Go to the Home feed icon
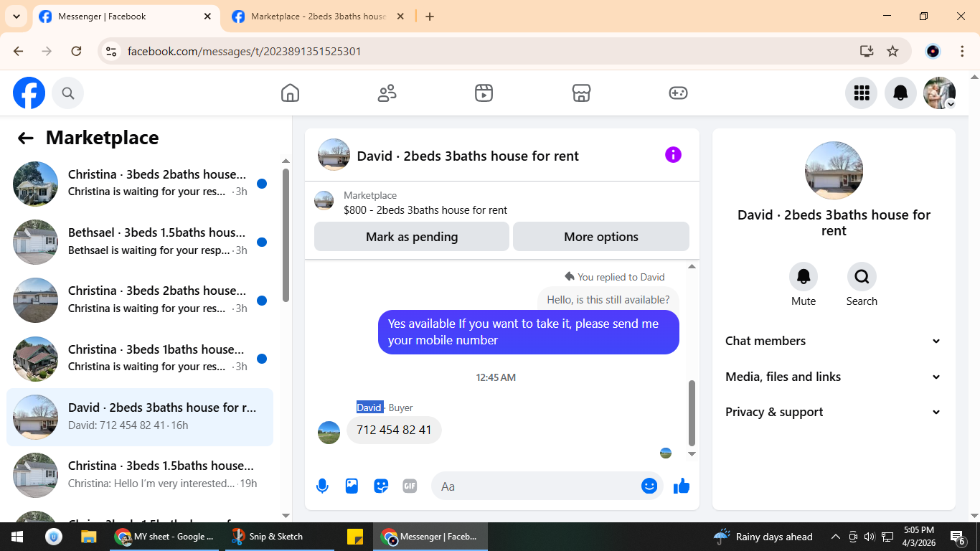Viewport: 980px width, 551px height. (290, 93)
